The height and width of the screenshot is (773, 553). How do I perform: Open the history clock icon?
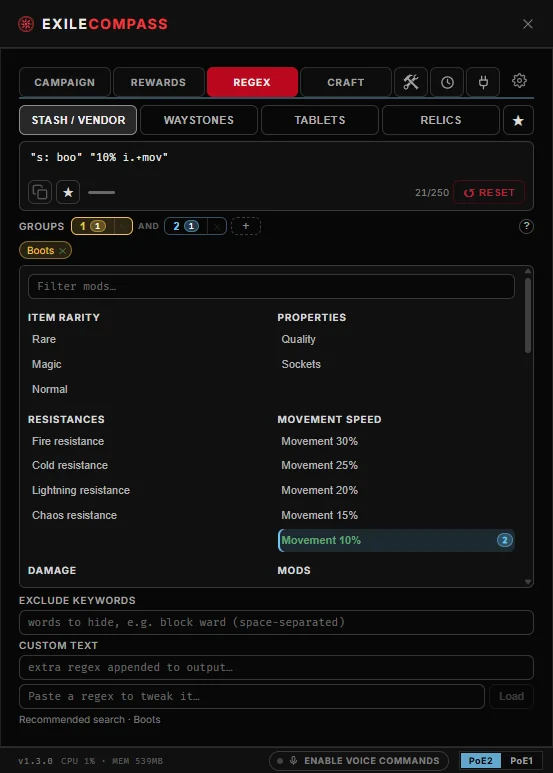point(447,82)
